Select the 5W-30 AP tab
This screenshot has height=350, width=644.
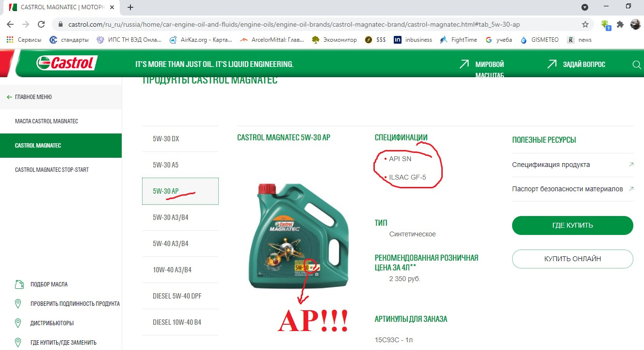tap(180, 191)
